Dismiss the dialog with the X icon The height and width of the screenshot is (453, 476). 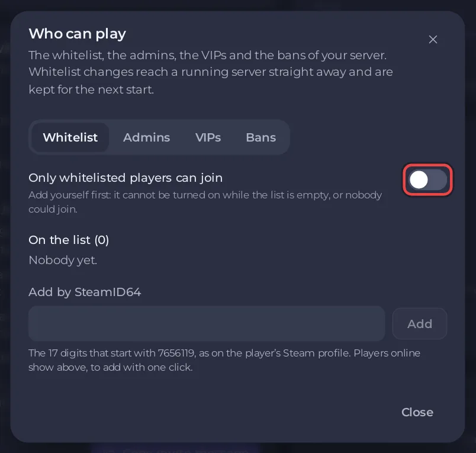(x=433, y=40)
